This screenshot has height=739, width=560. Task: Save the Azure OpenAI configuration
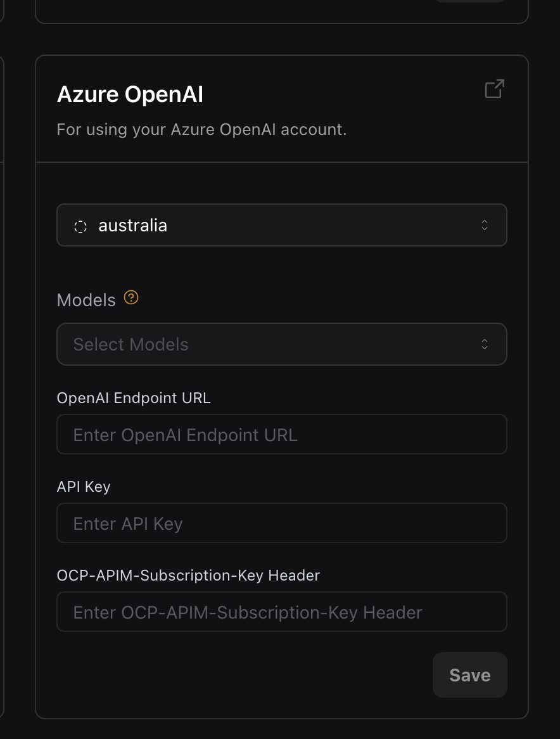tap(469, 674)
